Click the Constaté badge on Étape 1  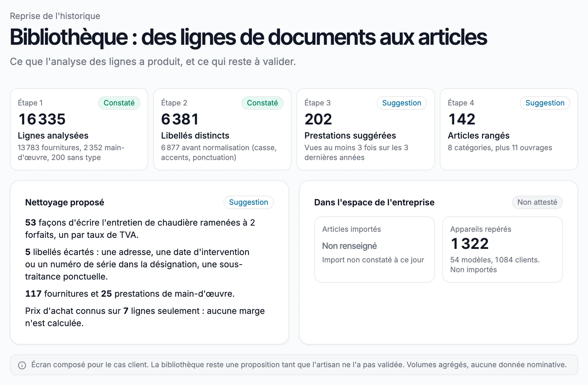tap(119, 103)
